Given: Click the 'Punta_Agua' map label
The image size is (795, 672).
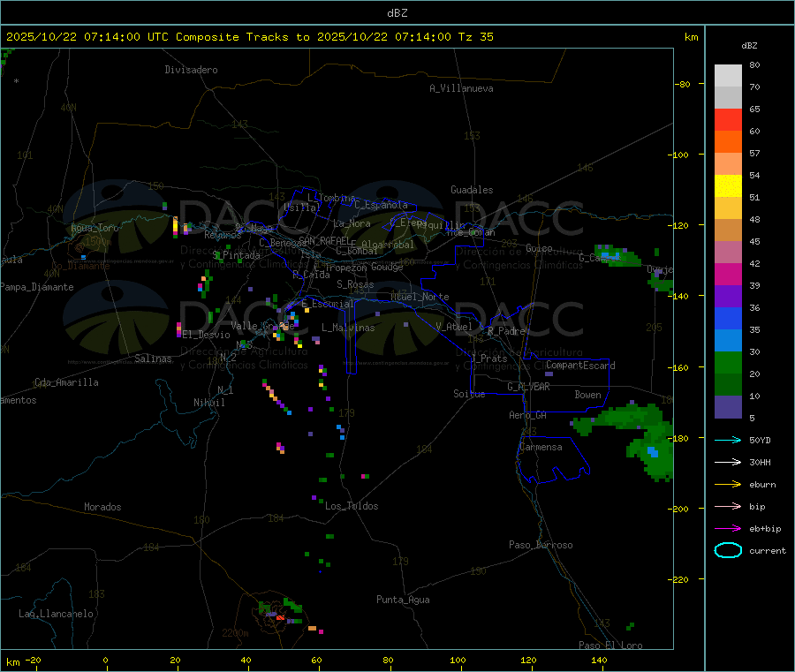Looking at the screenshot, I should [403, 600].
